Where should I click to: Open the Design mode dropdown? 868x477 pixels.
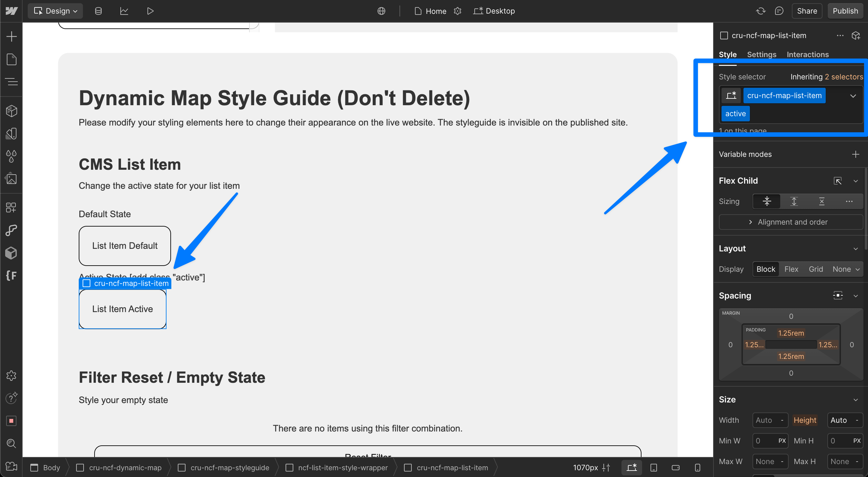[55, 11]
